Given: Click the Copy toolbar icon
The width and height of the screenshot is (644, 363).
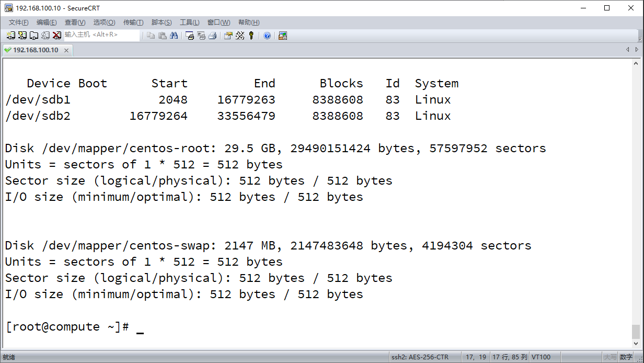Looking at the screenshot, I should tap(151, 36).
